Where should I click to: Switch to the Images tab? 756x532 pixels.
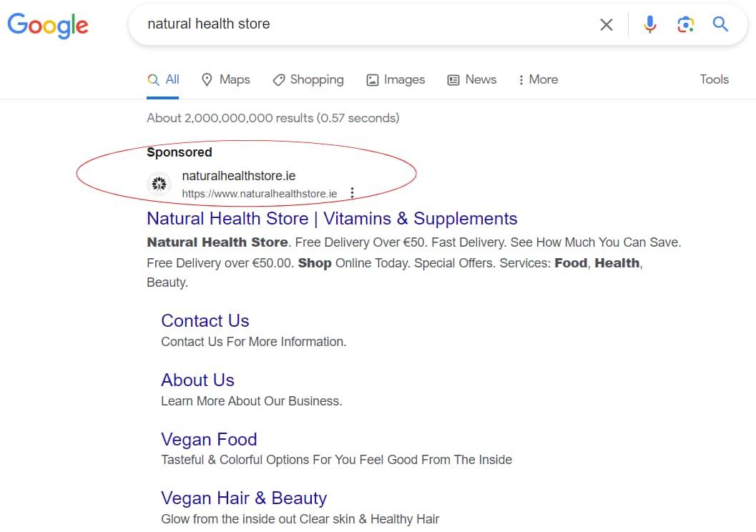[396, 79]
